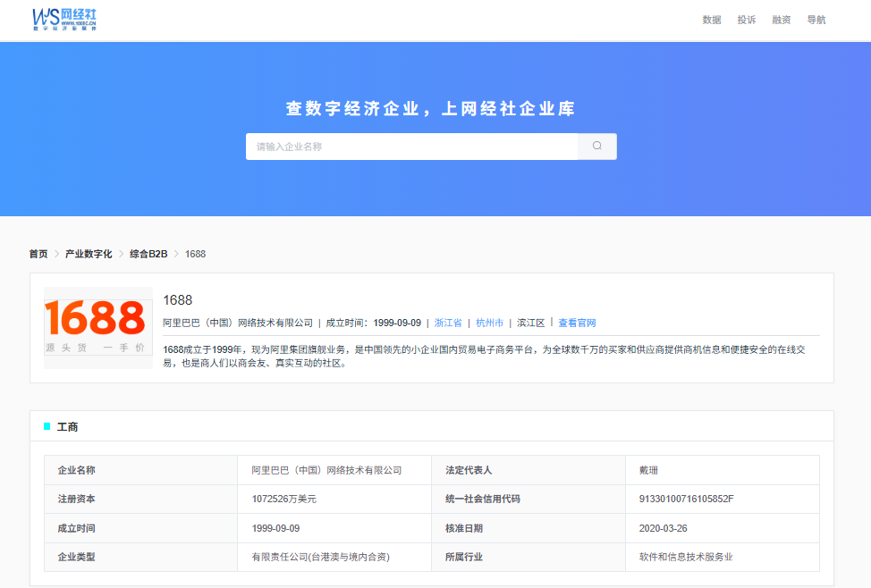Click the 1688 company logo thumbnail
This screenshot has width=871, height=588.
[x=98, y=328]
